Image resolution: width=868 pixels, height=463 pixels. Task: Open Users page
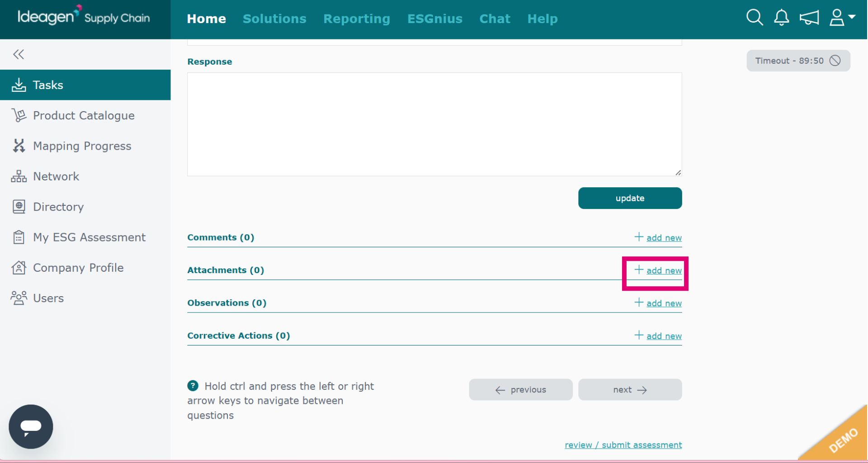(x=85, y=298)
